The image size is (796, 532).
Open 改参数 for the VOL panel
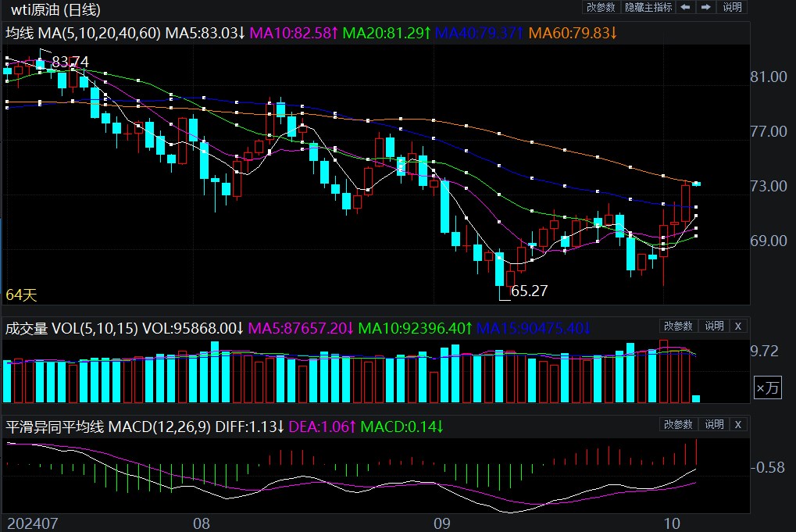[678, 326]
